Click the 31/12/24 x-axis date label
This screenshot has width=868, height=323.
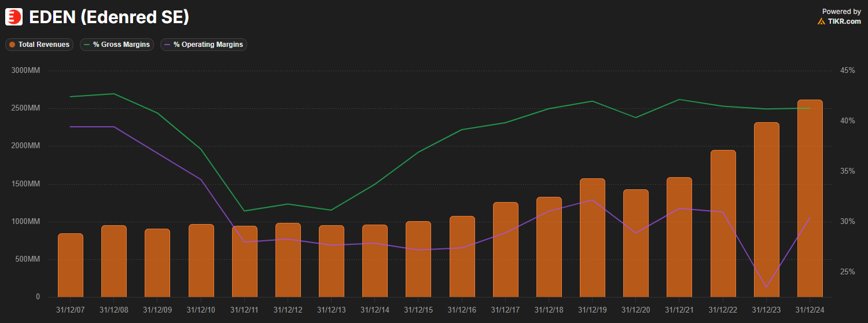pyautogui.click(x=810, y=310)
